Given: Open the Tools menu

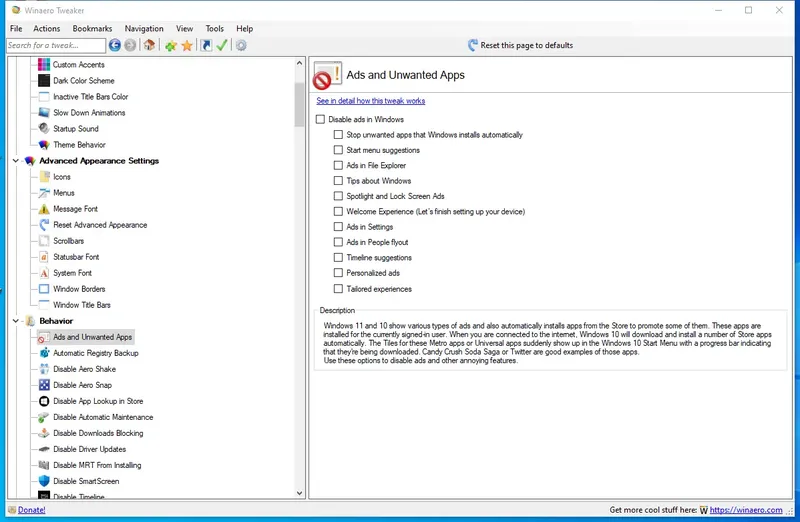Looking at the screenshot, I should click(215, 29).
